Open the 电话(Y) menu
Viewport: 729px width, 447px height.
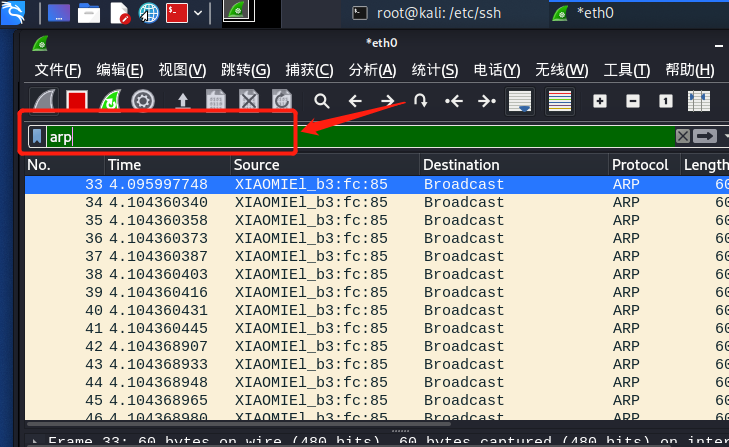point(497,70)
